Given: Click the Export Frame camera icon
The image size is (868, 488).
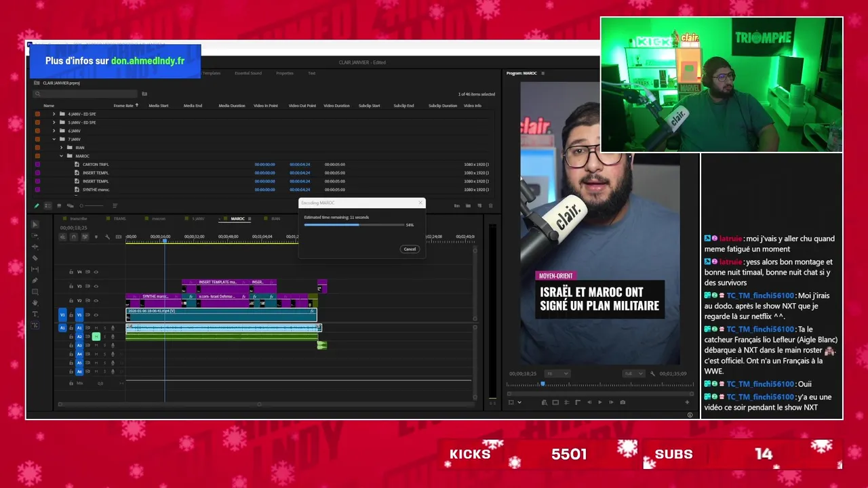Looking at the screenshot, I should point(623,402).
